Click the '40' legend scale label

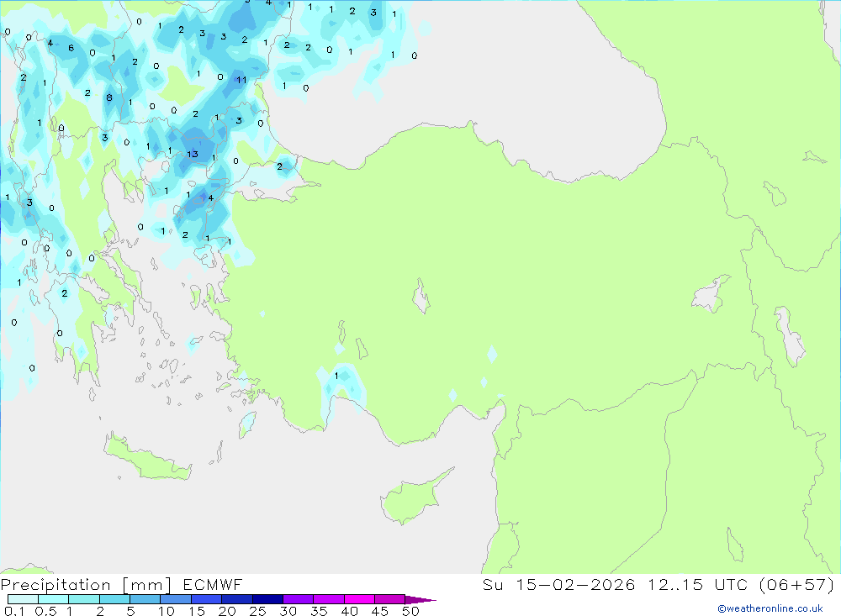click(x=350, y=611)
